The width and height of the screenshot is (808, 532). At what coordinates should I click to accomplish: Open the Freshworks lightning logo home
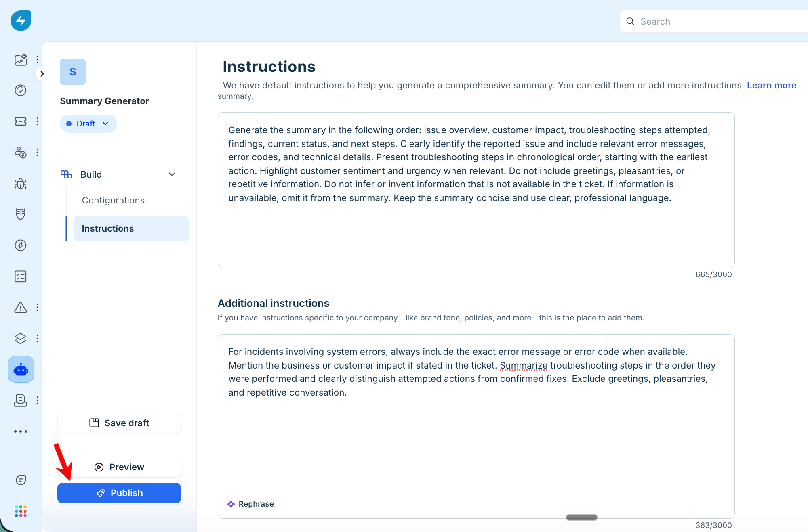pyautogui.click(x=21, y=21)
